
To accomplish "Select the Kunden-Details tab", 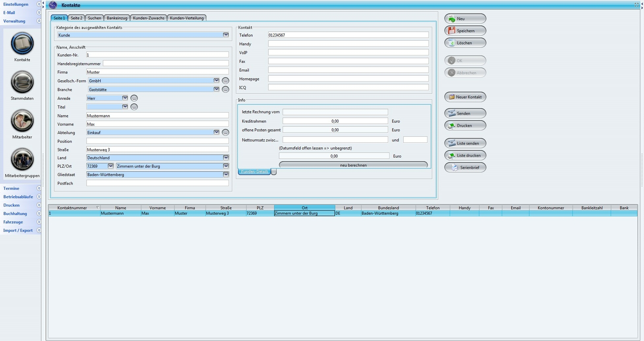I will pyautogui.click(x=254, y=172).
